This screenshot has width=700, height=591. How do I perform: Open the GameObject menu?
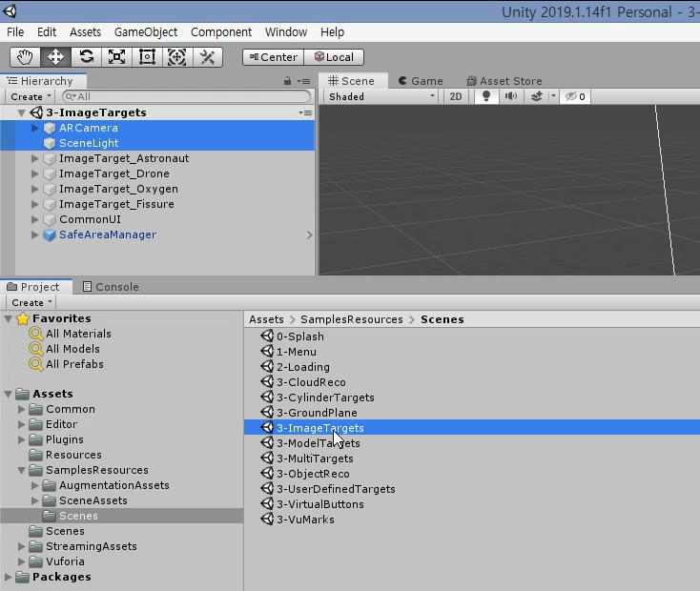click(x=146, y=32)
